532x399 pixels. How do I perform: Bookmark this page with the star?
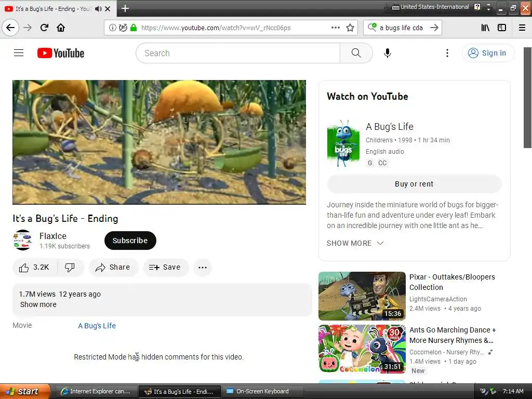(350, 28)
